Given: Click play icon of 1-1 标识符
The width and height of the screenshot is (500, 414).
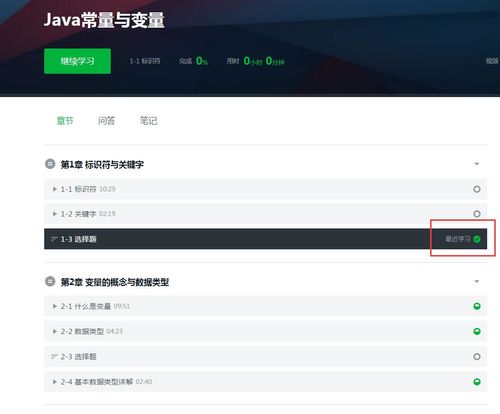Looking at the screenshot, I should (x=55, y=189).
